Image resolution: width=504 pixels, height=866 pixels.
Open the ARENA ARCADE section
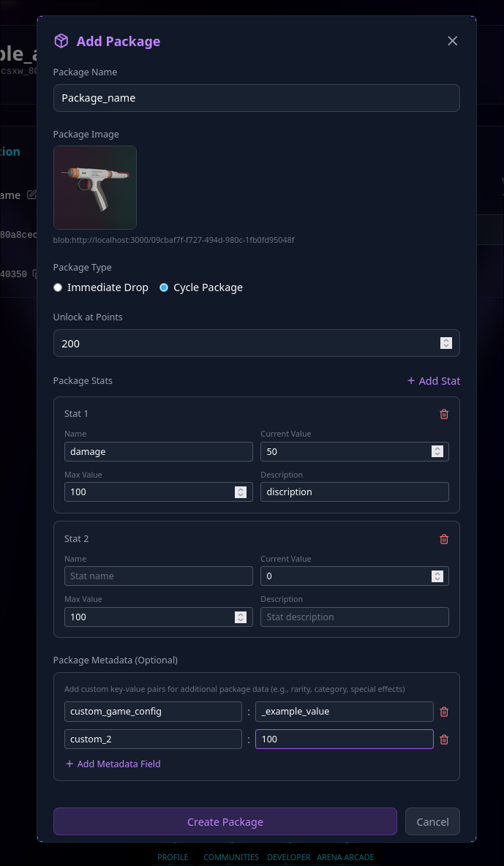(345, 857)
